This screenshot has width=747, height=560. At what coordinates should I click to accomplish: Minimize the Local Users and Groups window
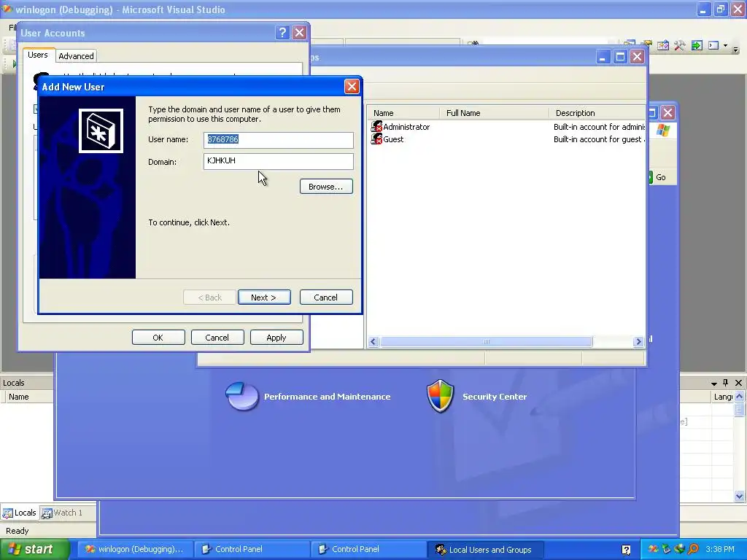(x=603, y=57)
